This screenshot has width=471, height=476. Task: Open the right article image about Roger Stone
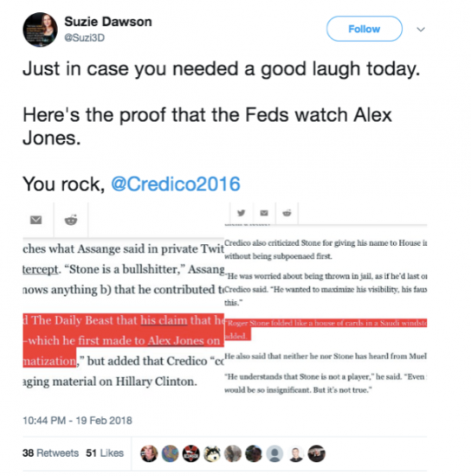[x=326, y=299]
